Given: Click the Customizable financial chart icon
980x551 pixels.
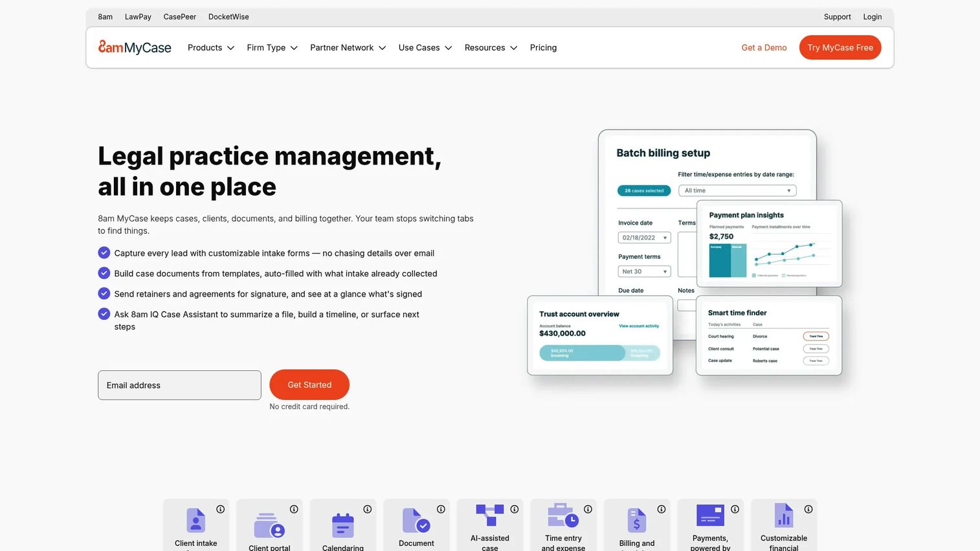Looking at the screenshot, I should point(784,515).
